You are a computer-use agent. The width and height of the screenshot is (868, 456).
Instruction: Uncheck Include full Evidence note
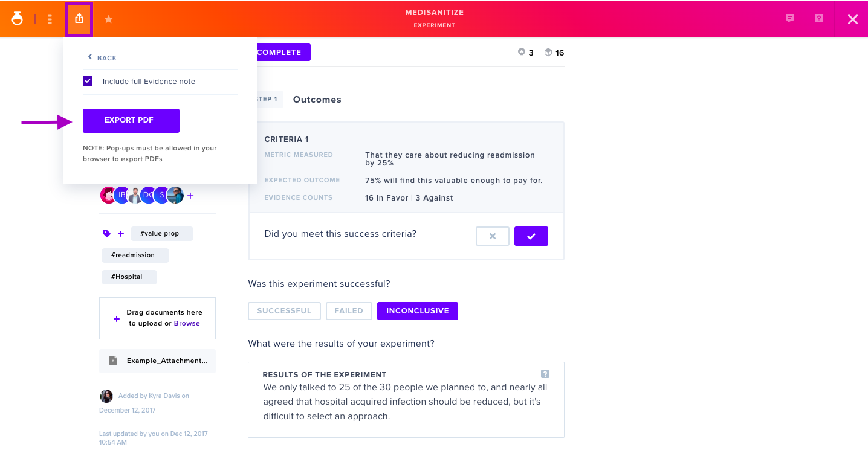click(88, 81)
